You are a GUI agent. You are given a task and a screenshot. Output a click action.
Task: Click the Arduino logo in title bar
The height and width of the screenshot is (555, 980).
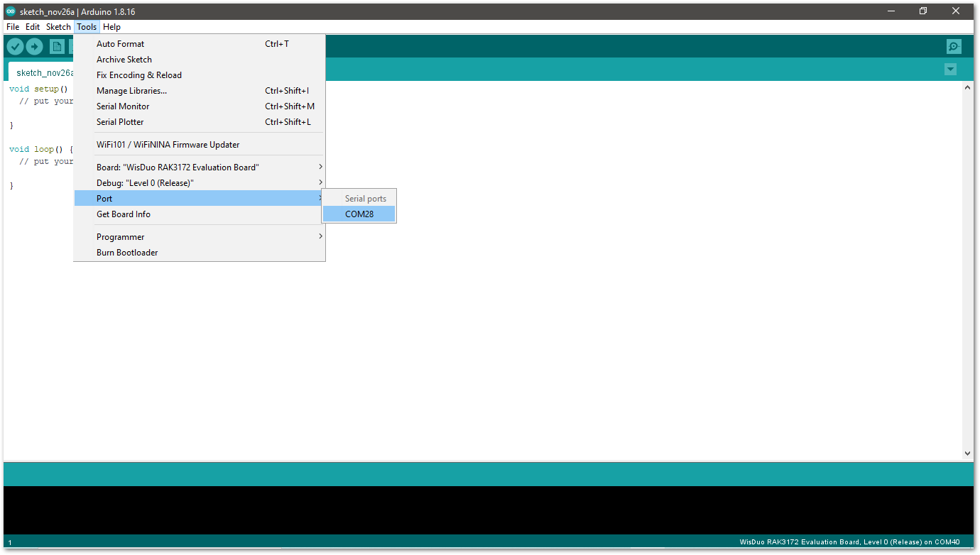[x=11, y=11]
